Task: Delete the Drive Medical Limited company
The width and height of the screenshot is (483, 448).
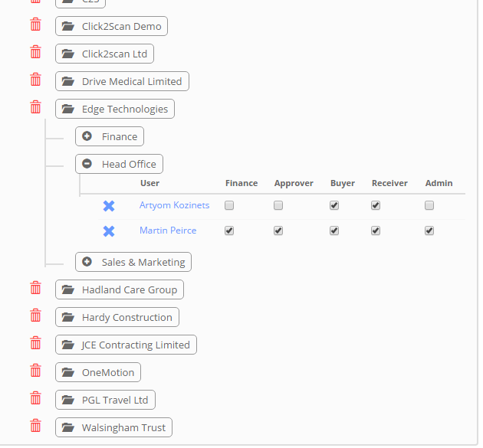Action: point(35,80)
